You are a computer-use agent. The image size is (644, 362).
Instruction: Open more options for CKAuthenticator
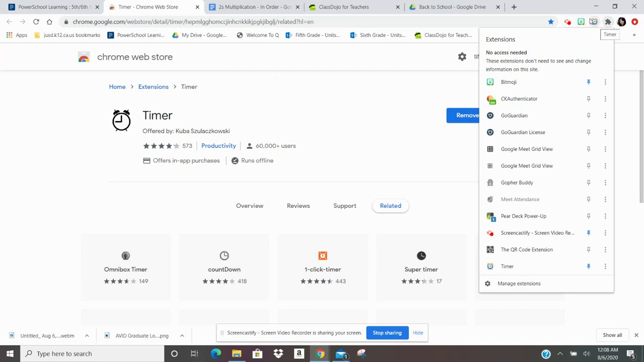pyautogui.click(x=605, y=99)
